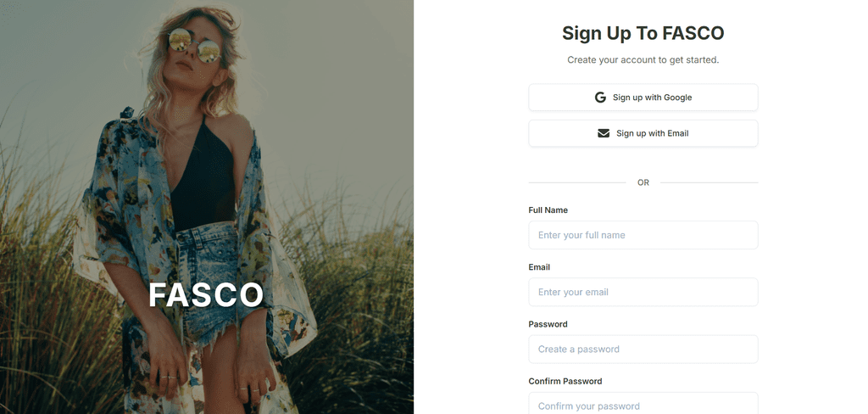Click the model's mirrored round sunglasses
868x414 pixels.
click(x=194, y=46)
